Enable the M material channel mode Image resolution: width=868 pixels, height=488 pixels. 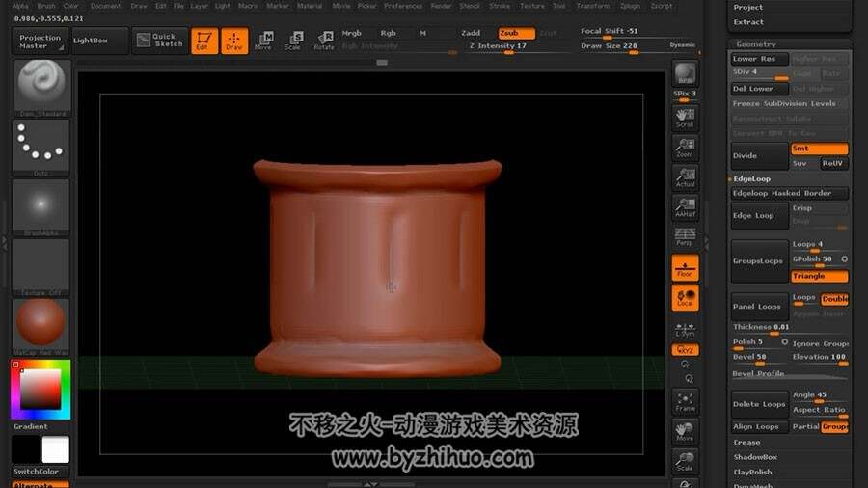pos(423,33)
